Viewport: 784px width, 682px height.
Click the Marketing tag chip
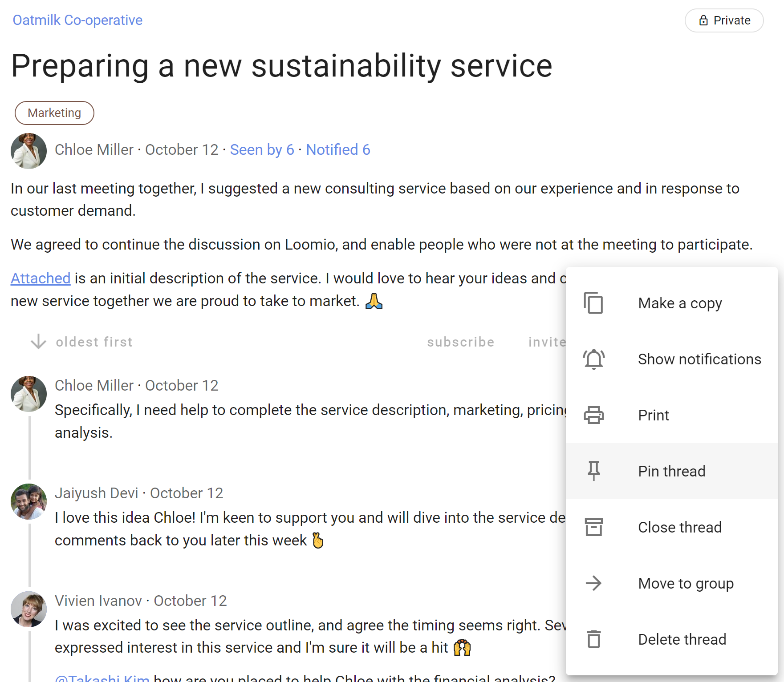pos(54,113)
